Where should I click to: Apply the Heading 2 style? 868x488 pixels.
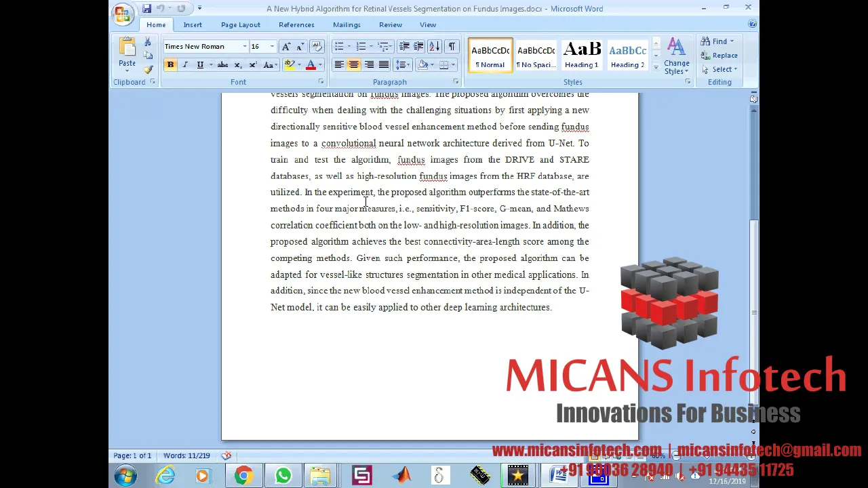pos(627,55)
